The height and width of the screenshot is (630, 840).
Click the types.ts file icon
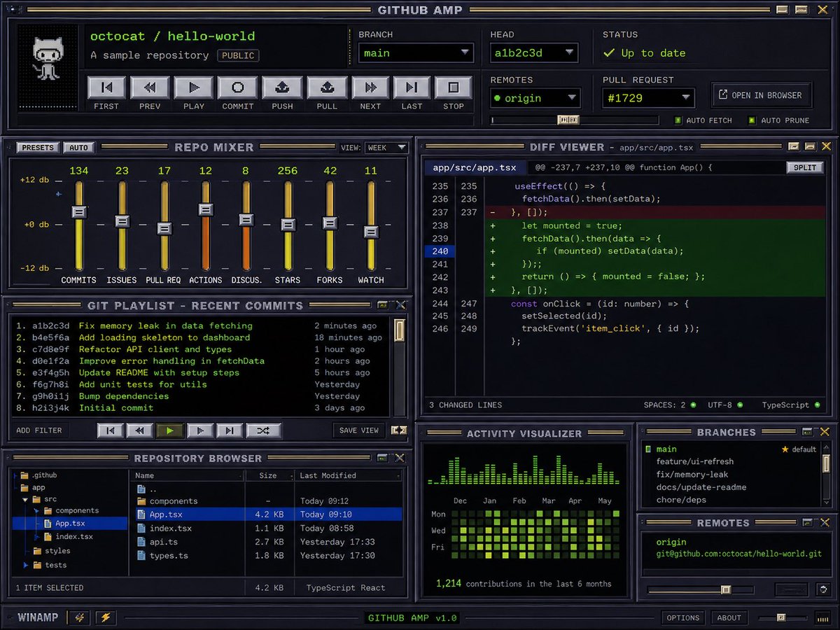click(x=141, y=556)
